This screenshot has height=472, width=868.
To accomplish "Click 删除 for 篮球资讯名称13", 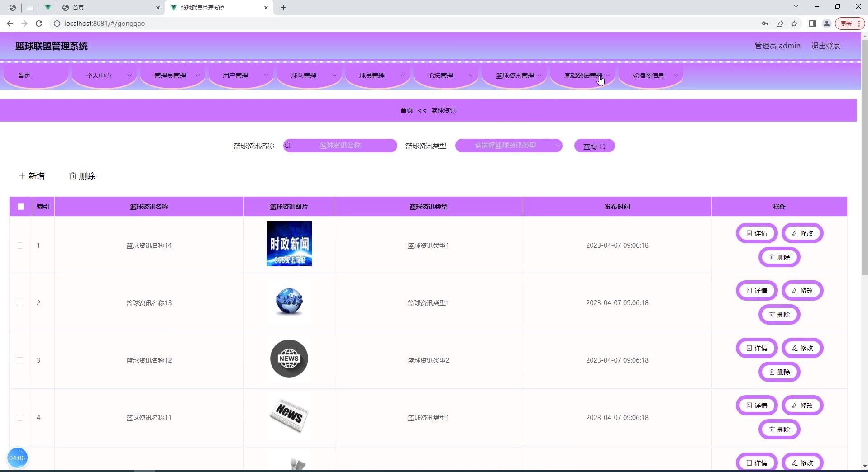I will [x=779, y=315].
